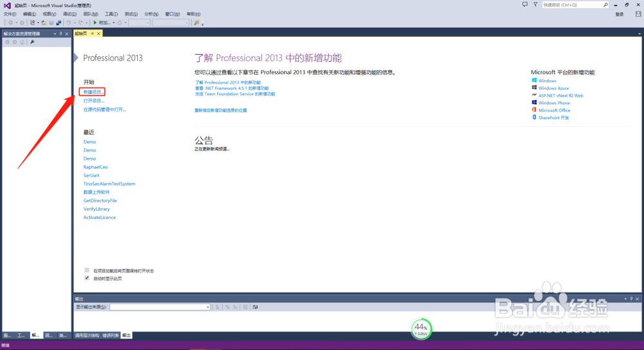This screenshot has height=350, width=644.
Task: Click the Solution Explorer Home icon
Action: [22, 42]
